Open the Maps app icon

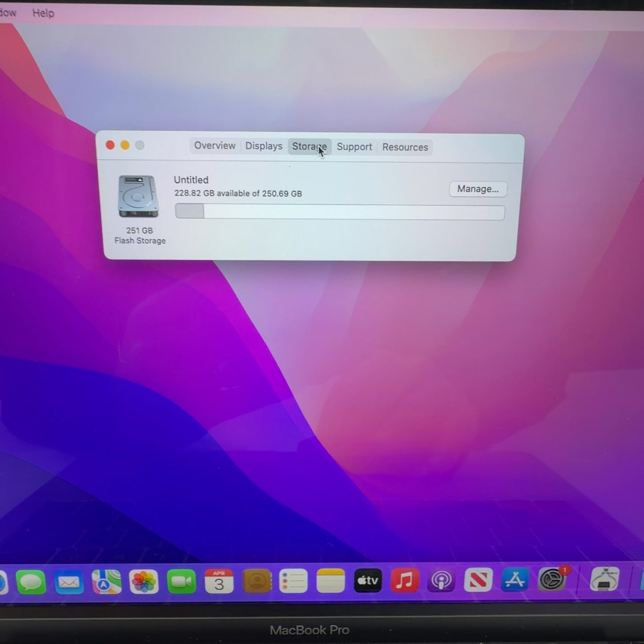(x=106, y=582)
